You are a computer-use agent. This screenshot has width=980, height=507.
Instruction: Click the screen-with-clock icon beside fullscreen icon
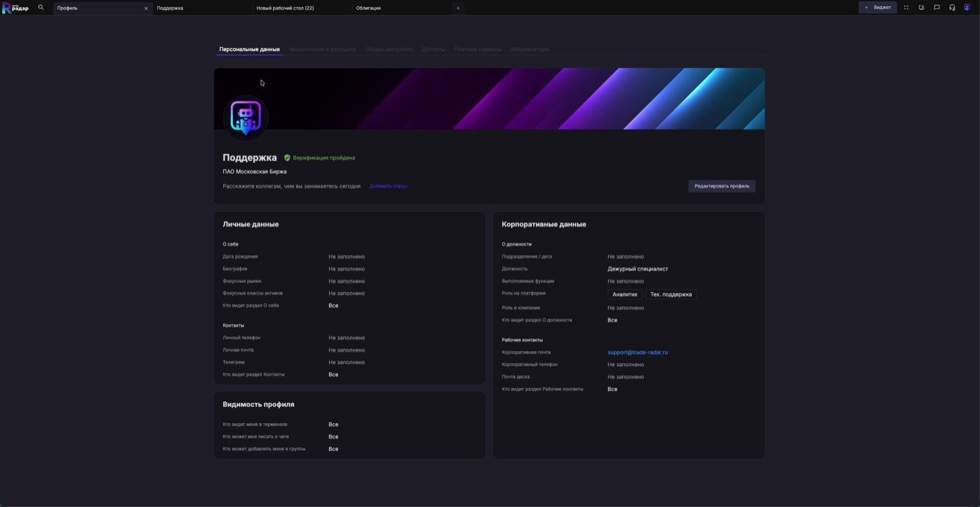pos(921,8)
